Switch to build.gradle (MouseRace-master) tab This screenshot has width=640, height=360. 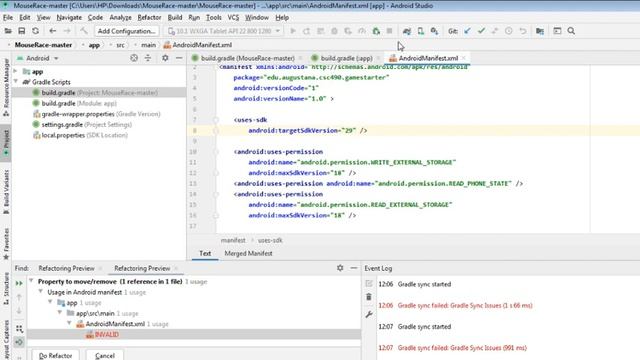pyautogui.click(x=247, y=58)
